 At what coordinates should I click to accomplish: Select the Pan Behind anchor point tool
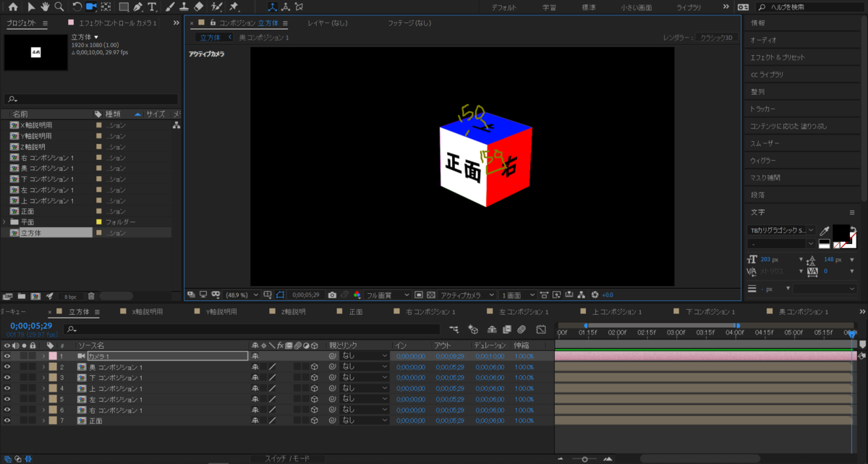coord(106,7)
